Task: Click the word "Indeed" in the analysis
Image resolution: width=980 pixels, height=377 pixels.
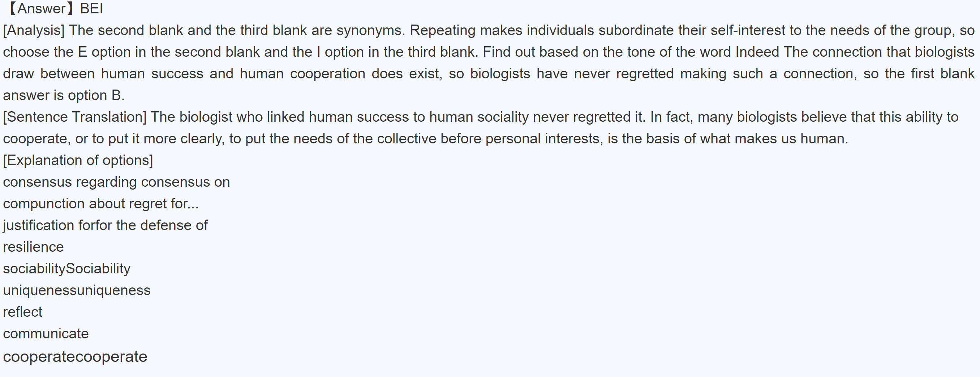Action: 757,52
